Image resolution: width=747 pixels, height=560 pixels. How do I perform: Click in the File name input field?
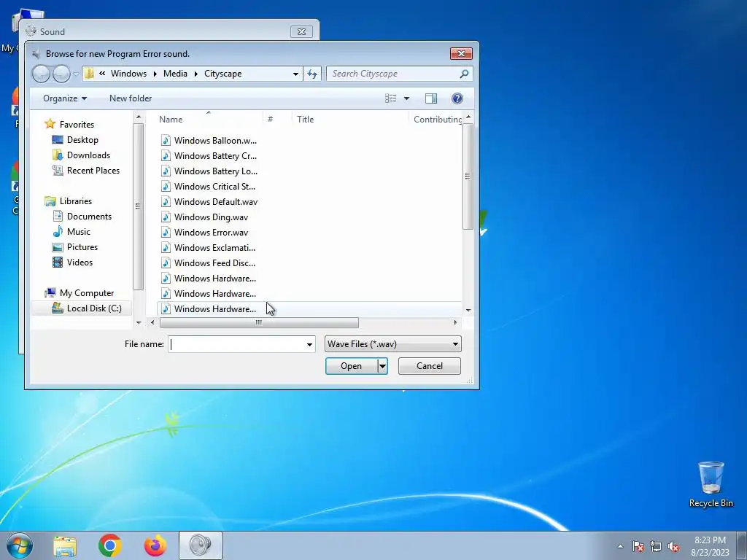pos(236,344)
